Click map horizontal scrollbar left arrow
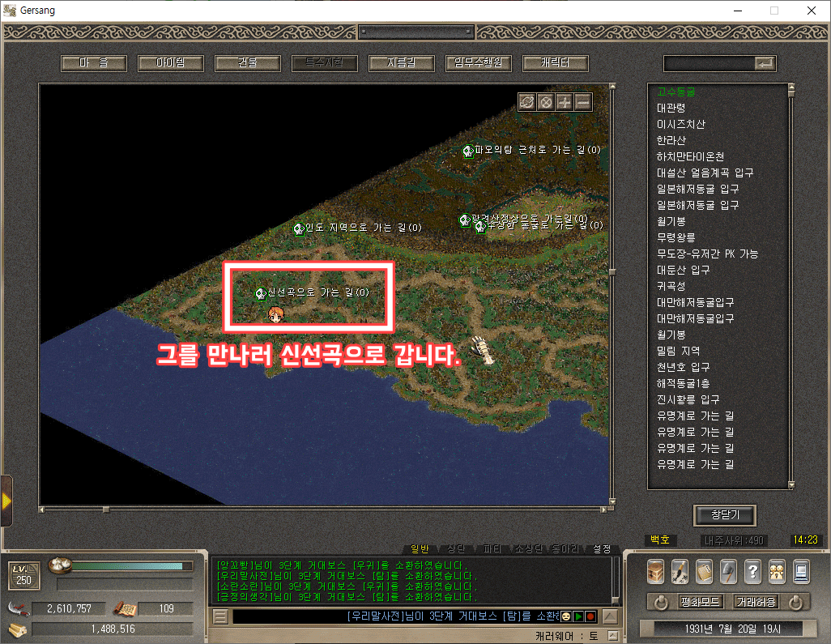 42,510
